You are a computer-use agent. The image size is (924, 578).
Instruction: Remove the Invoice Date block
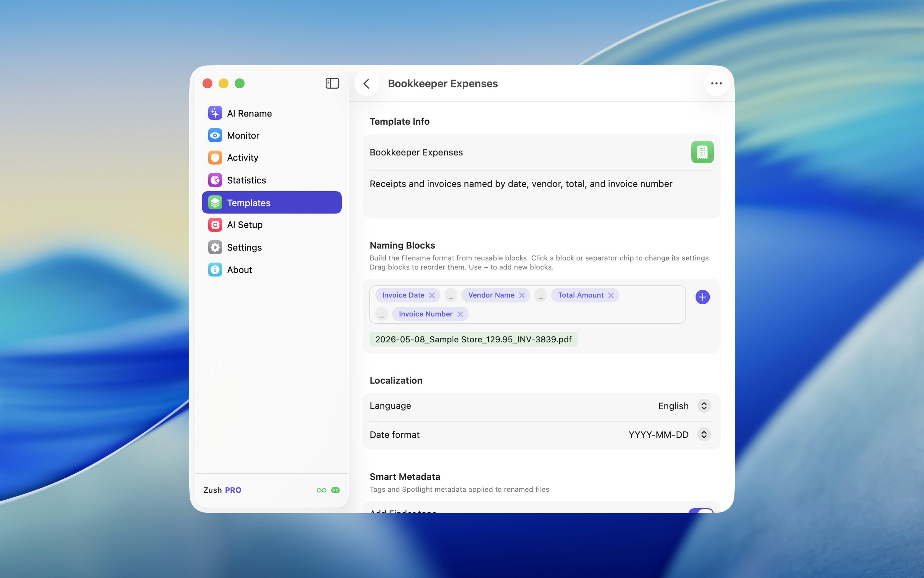(432, 295)
